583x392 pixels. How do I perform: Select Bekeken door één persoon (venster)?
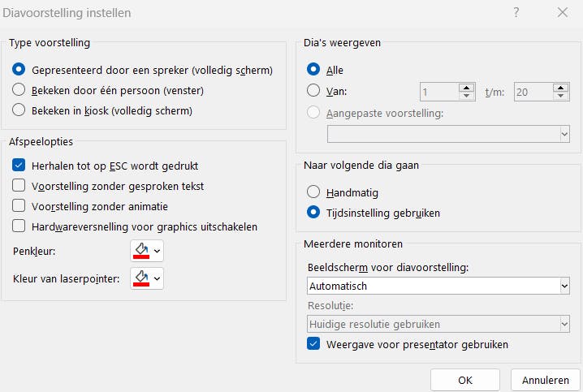(19, 90)
